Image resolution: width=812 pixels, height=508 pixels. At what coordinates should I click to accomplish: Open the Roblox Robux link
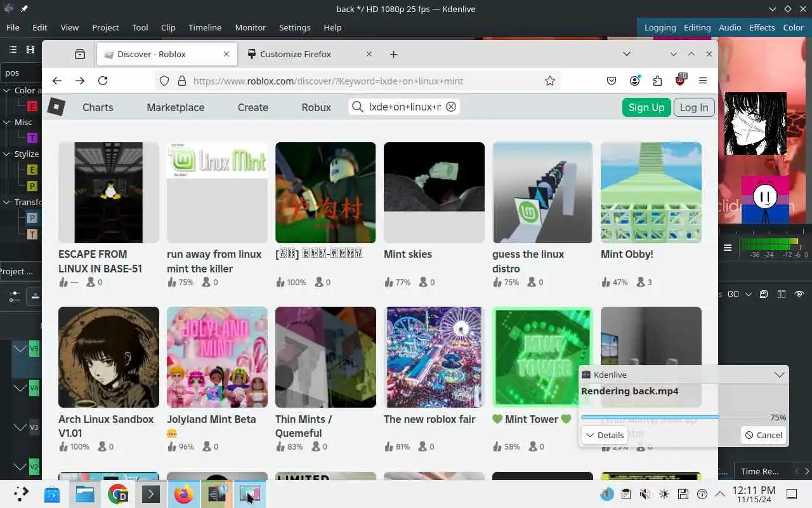coord(316,107)
